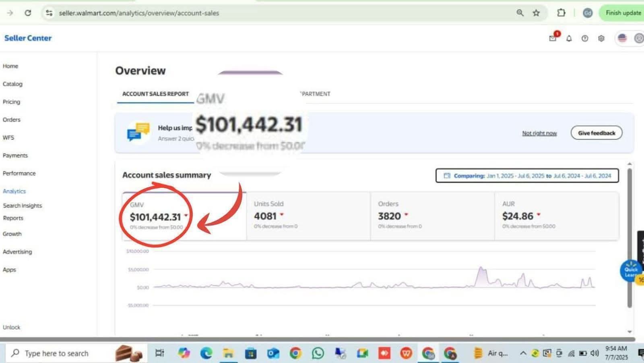Image resolution: width=644 pixels, height=363 pixels.
Task: Select the Units Sold metric card
Action: [308, 216]
